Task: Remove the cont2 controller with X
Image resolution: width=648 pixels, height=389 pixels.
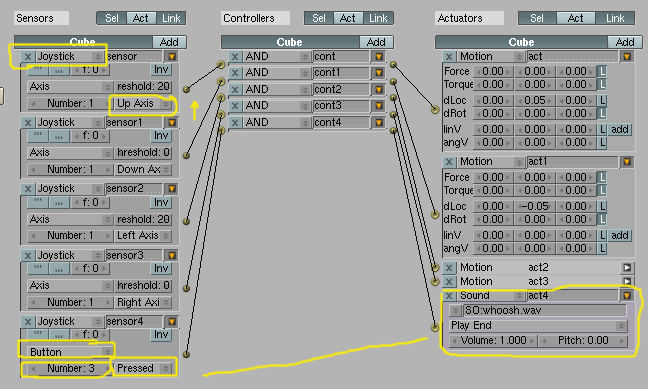Action: (235, 89)
